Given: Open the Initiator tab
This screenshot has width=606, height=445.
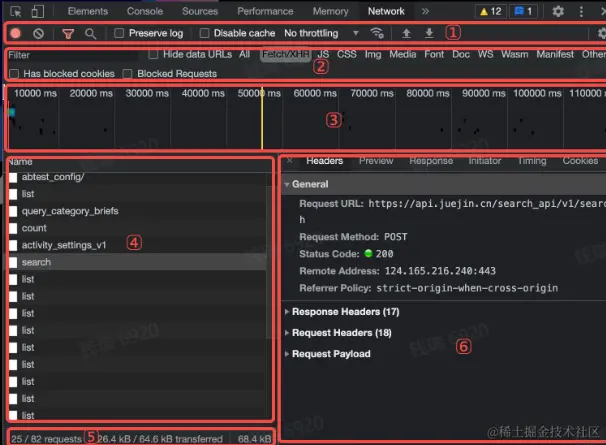Looking at the screenshot, I should [485, 160].
